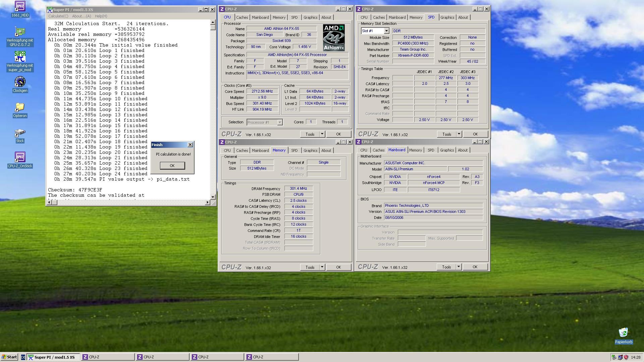The width and height of the screenshot is (644, 362).
Task: Open the Help(H) menu in Super PI
Action: (x=101, y=16)
